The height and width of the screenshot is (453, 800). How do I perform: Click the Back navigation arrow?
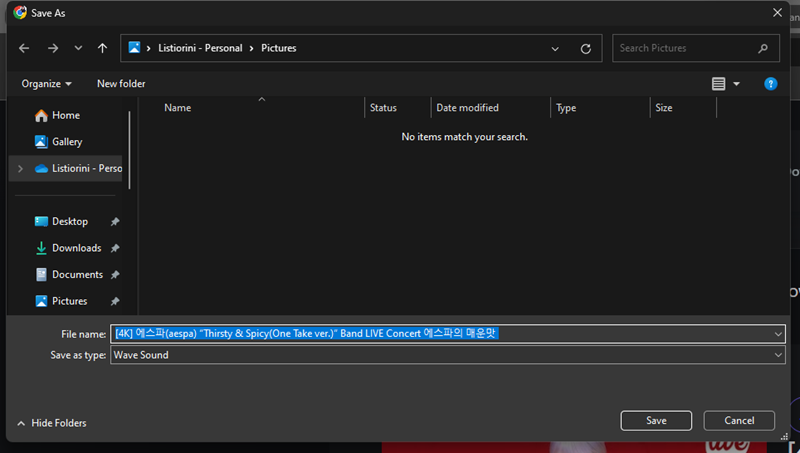[x=24, y=48]
